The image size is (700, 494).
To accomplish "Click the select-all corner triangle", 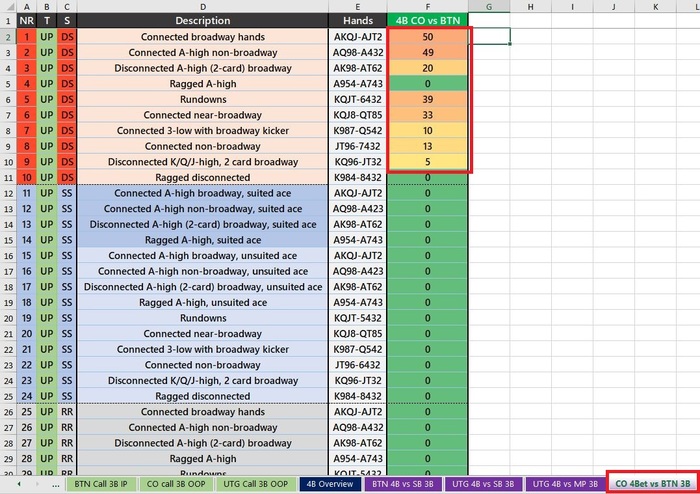I will coord(8,7).
